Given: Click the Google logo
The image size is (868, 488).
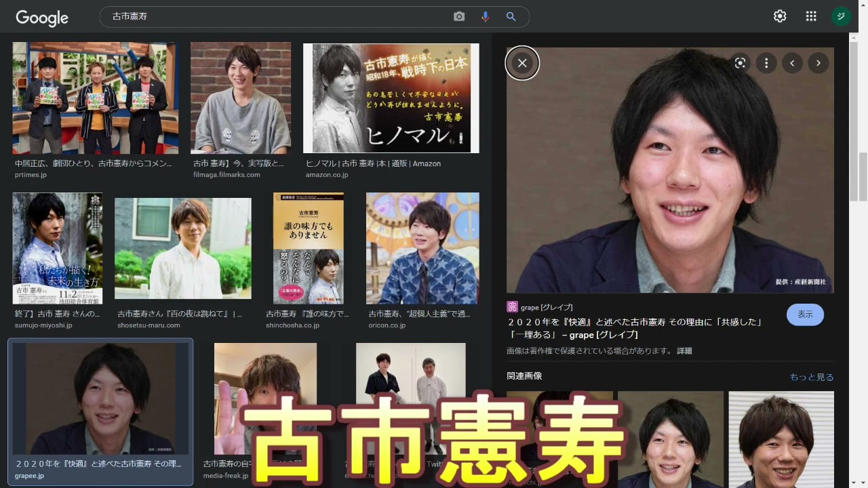Looking at the screenshot, I should click(42, 18).
